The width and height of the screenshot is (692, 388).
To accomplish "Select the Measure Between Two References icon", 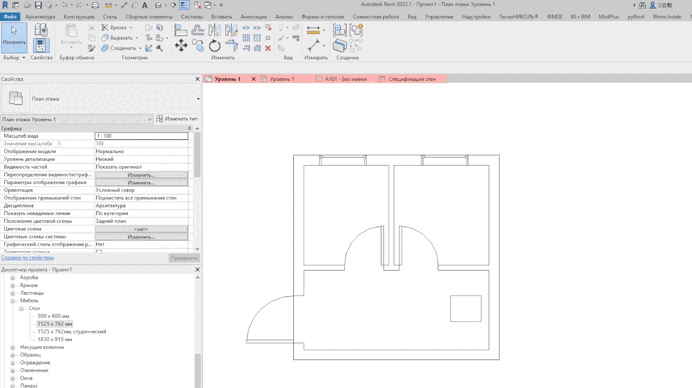I will click(x=313, y=45).
